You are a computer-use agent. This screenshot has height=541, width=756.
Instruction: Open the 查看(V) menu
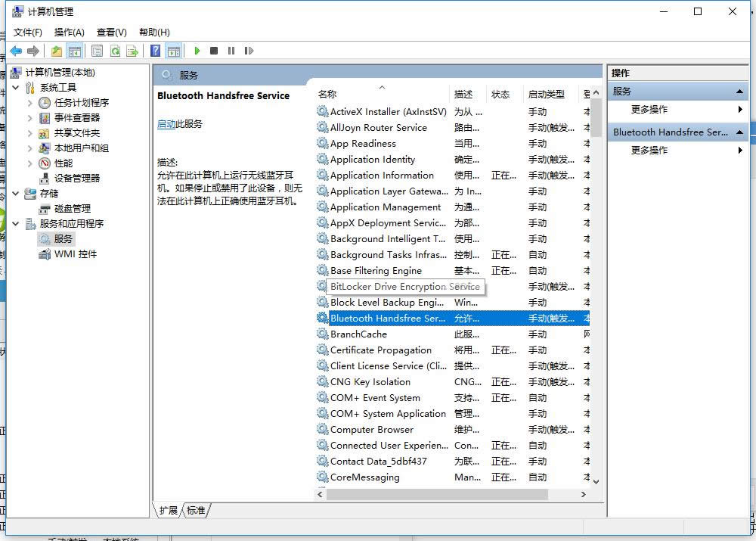[x=110, y=32]
